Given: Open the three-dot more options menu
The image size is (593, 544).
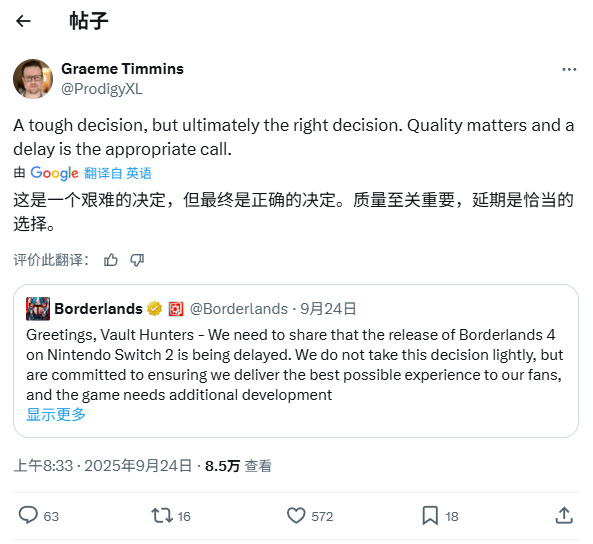Looking at the screenshot, I should (569, 70).
